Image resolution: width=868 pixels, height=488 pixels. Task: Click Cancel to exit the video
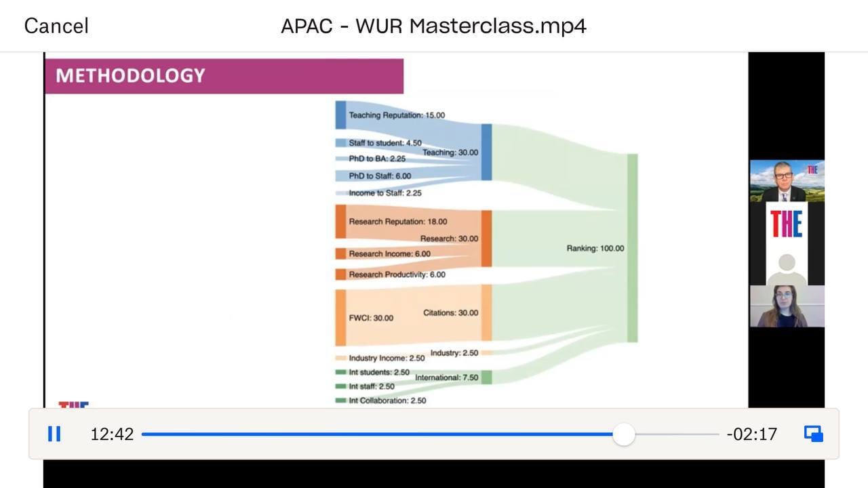click(56, 26)
